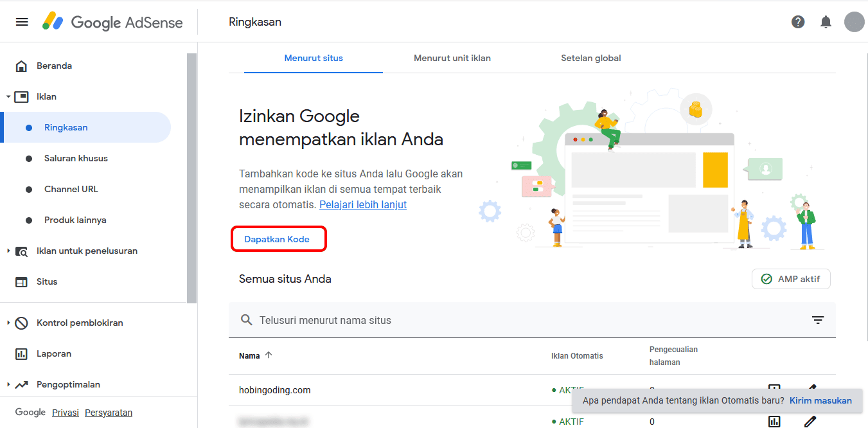The image size is (868, 428).
Task: Expand the Pengoptimalan section
Action: pyautogui.click(x=8, y=384)
